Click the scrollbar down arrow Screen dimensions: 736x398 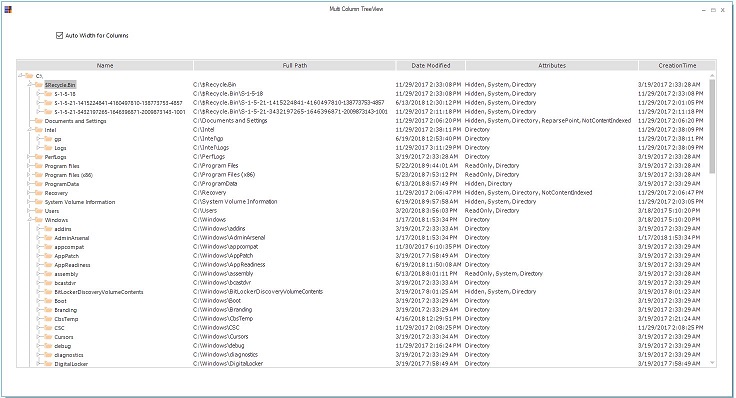pyautogui.click(x=712, y=363)
